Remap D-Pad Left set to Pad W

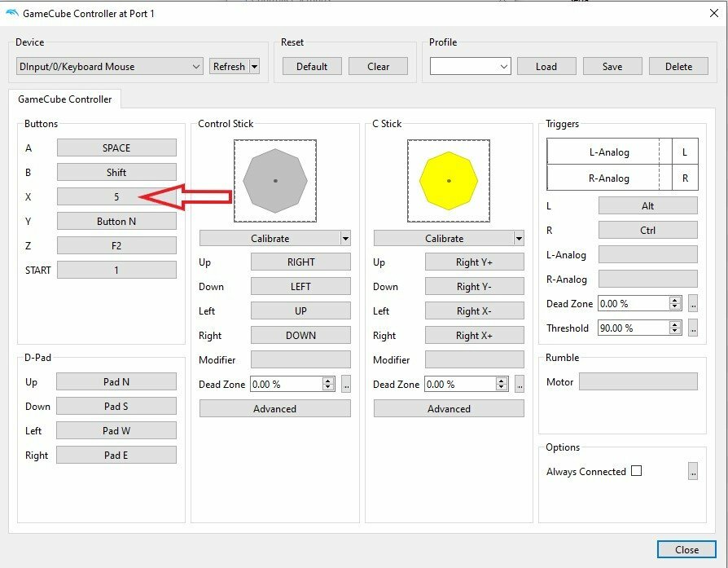pyautogui.click(x=116, y=431)
